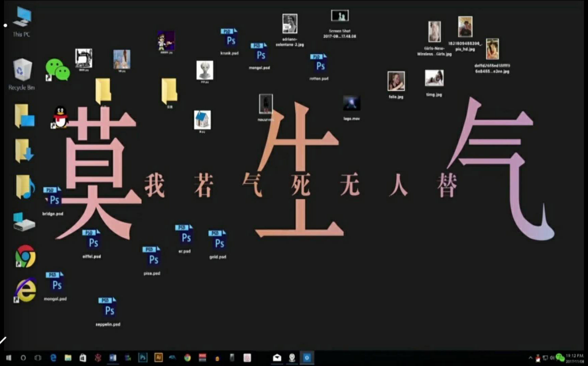Open Microsoft Edge from the taskbar
Image resolution: width=588 pixels, height=366 pixels.
click(53, 358)
